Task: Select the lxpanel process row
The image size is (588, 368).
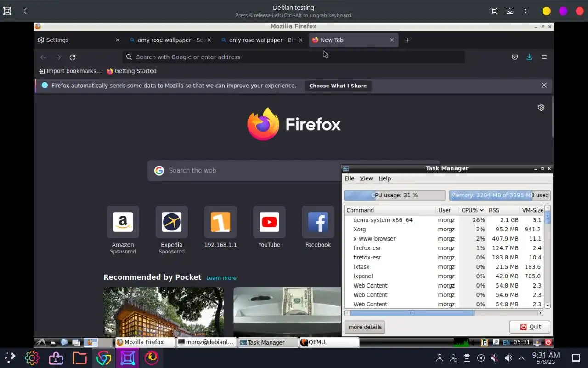Action: click(444, 276)
